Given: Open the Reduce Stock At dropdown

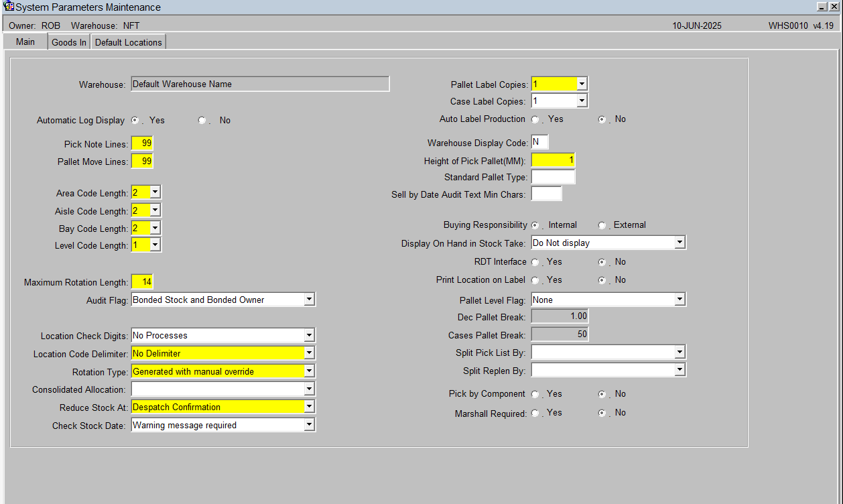Looking at the screenshot, I should [x=309, y=407].
